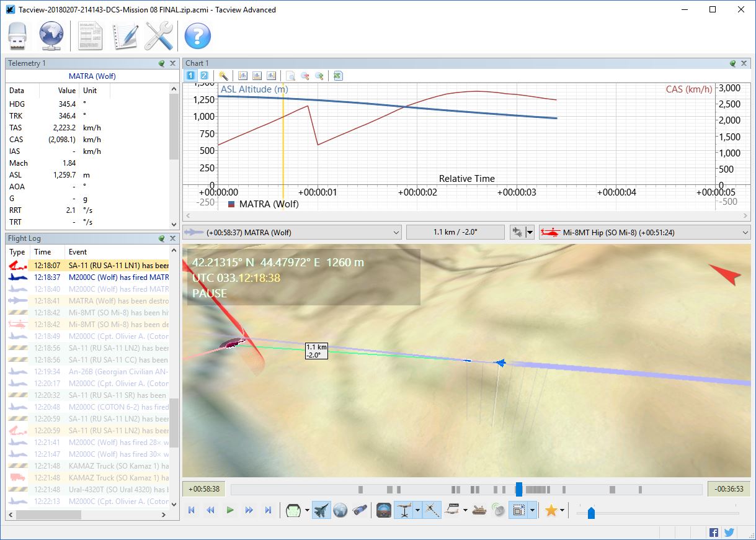The image size is (756, 540).
Task: Click the Flight Log vertical scrollbar thumb
Action: [174, 422]
